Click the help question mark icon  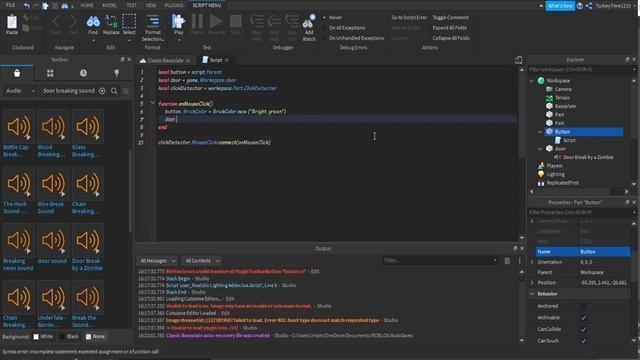(580, 6)
